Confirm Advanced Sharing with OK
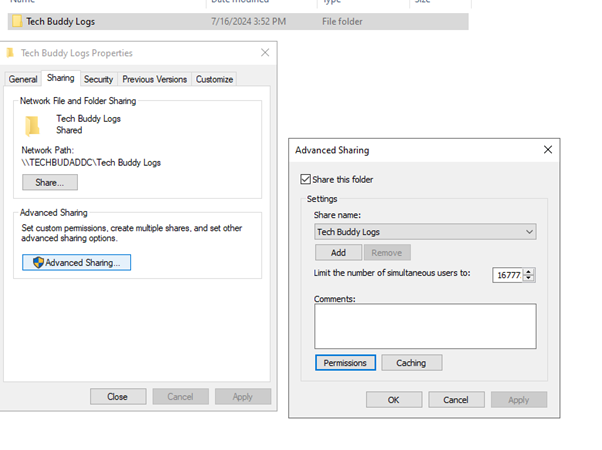This screenshot has height=450, width=602. 394,400
